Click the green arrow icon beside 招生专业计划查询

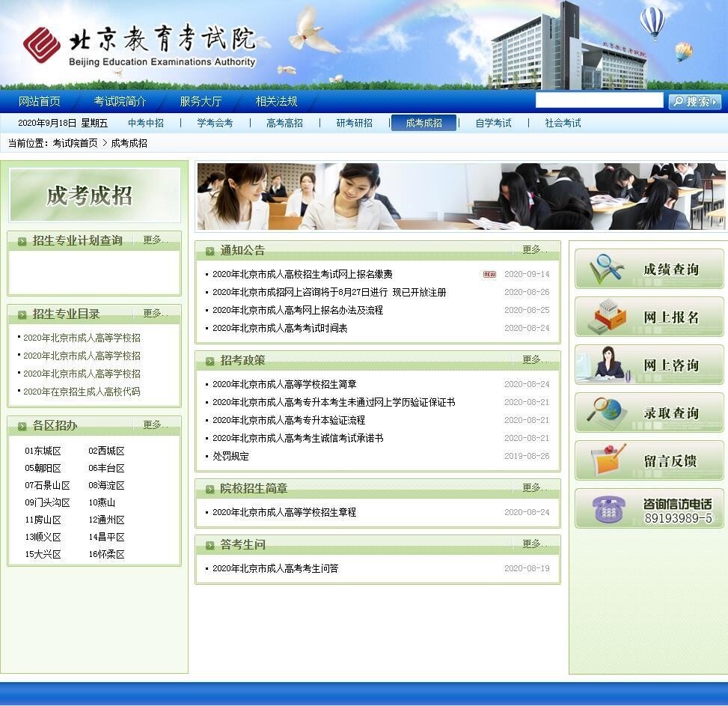tap(22, 241)
